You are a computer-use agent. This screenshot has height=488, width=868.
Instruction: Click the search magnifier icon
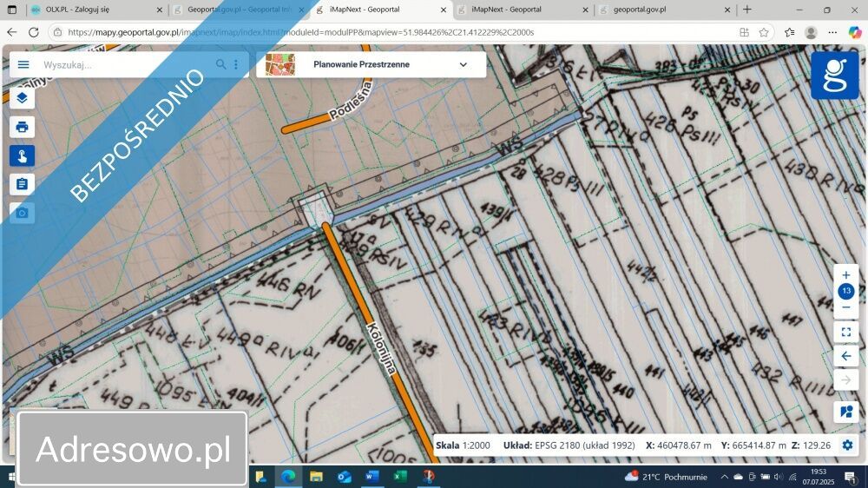tap(220, 64)
